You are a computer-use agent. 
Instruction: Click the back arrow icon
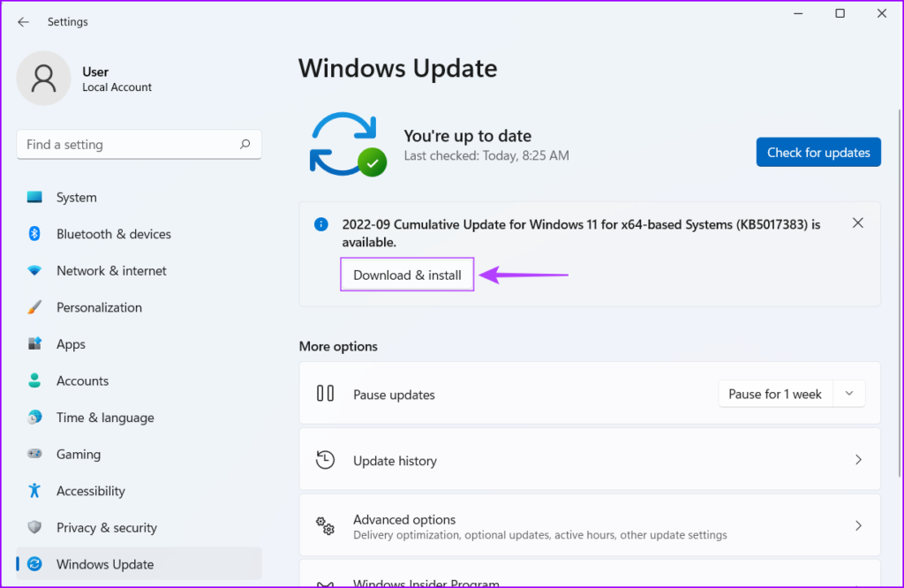coord(23,22)
